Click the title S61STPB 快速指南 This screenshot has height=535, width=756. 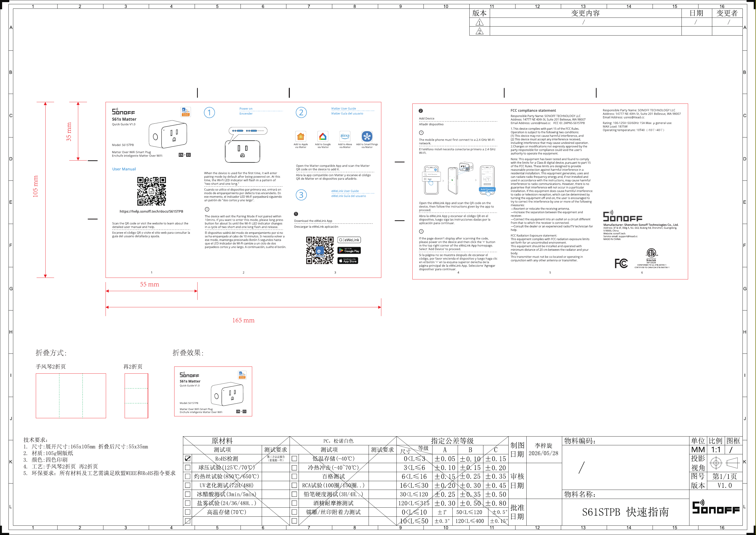625,512
